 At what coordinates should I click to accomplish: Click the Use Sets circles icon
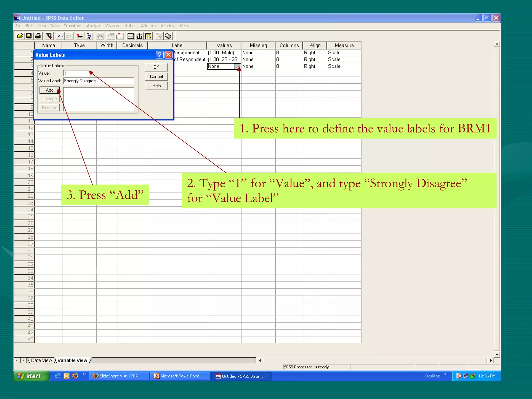[168, 36]
